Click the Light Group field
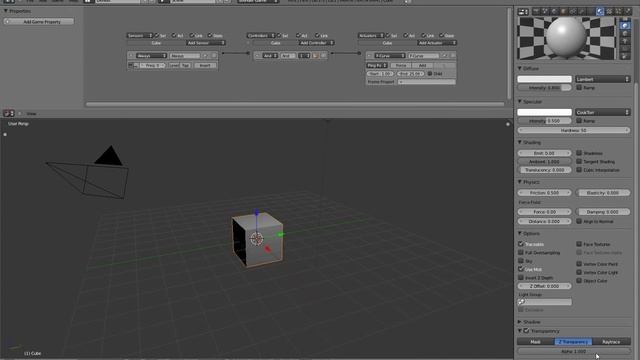The width and height of the screenshot is (640, 360). pos(544,302)
